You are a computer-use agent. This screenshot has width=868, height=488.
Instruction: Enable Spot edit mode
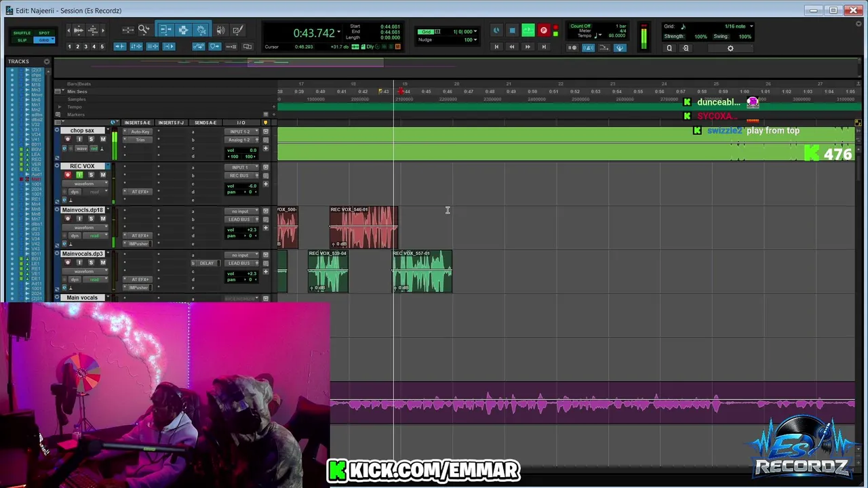44,33
